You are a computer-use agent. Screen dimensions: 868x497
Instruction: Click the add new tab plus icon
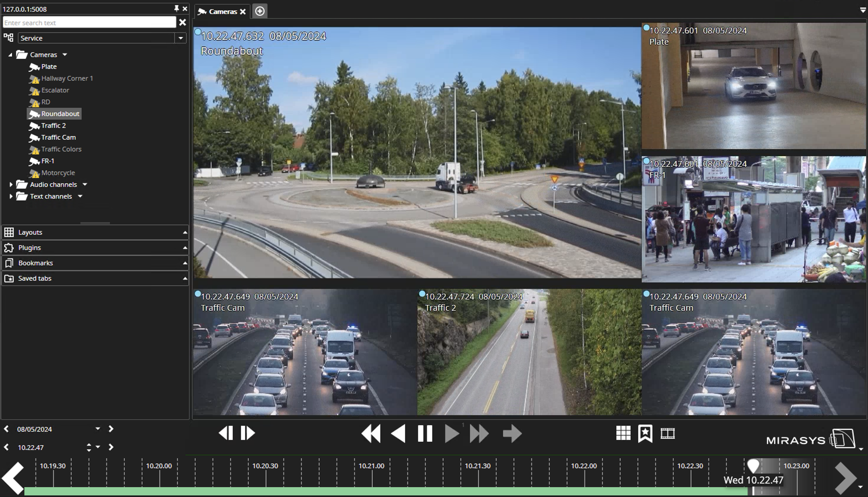[260, 11]
